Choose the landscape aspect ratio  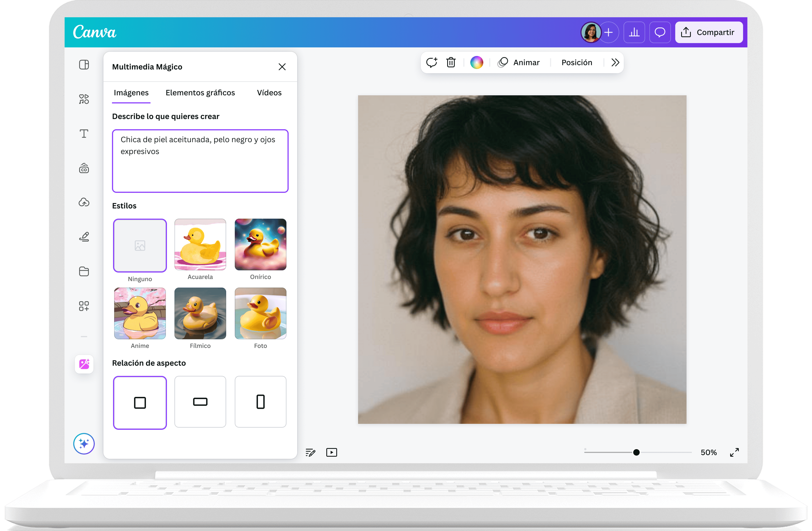[200, 402]
